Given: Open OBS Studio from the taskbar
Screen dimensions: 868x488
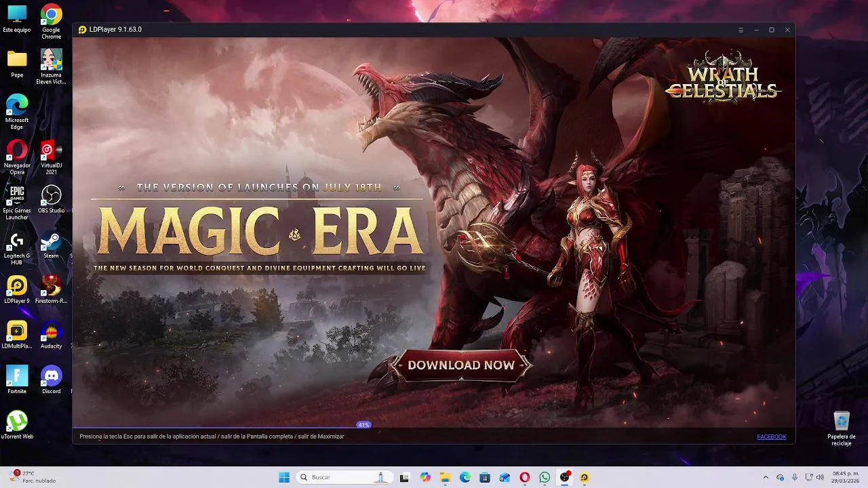Looking at the screenshot, I should coord(565,477).
